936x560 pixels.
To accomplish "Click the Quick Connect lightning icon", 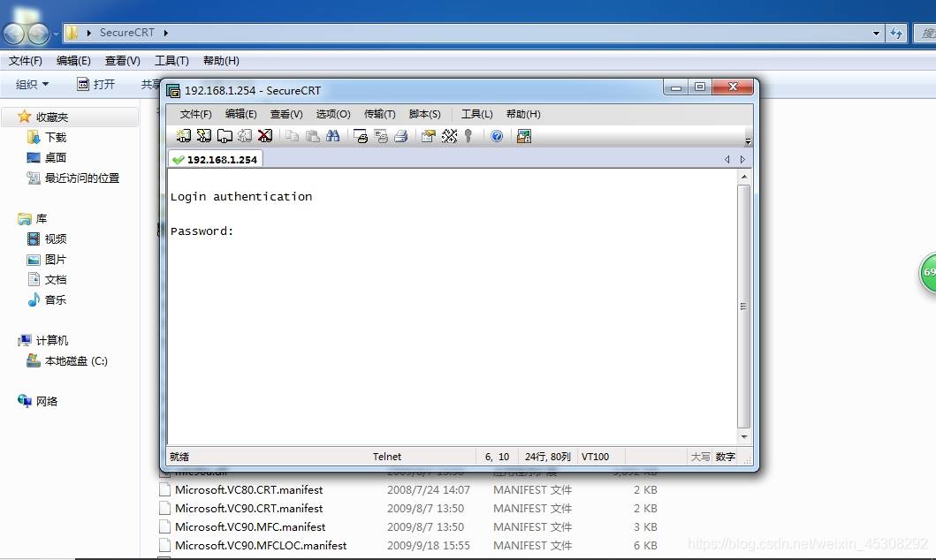I will tap(203, 136).
